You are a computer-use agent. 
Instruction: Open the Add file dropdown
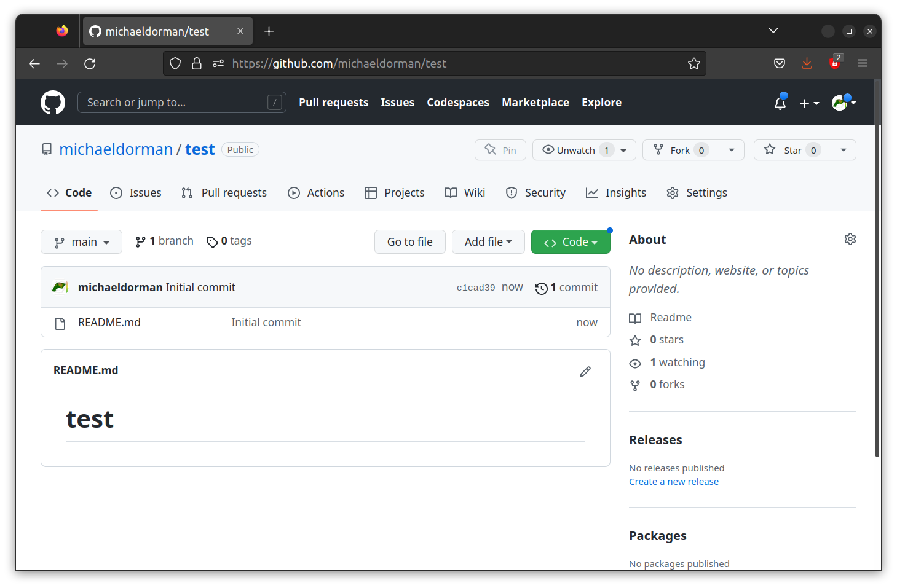488,241
